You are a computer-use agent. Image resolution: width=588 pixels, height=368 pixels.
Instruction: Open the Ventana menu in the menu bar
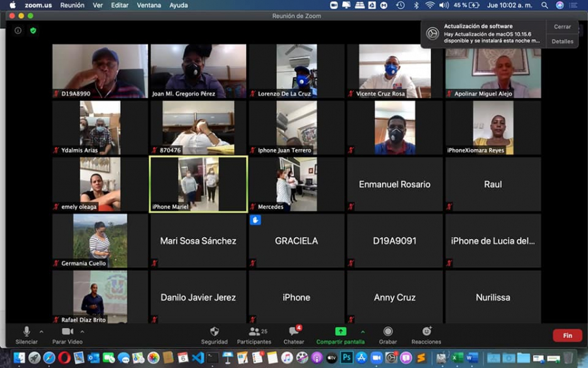pos(150,5)
